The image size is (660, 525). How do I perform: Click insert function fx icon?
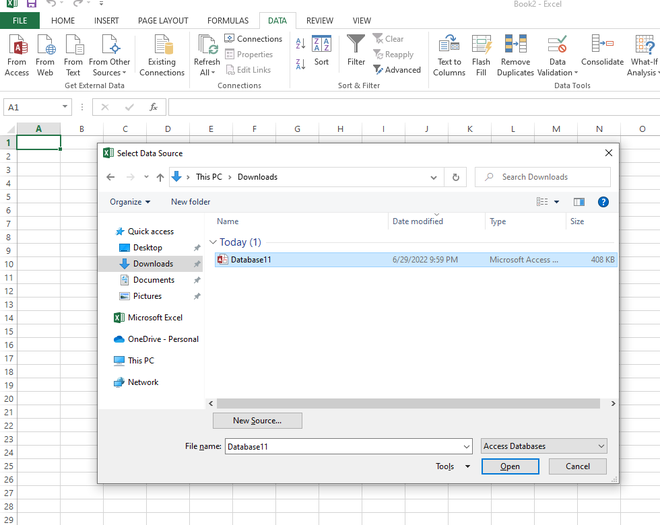pyautogui.click(x=154, y=107)
